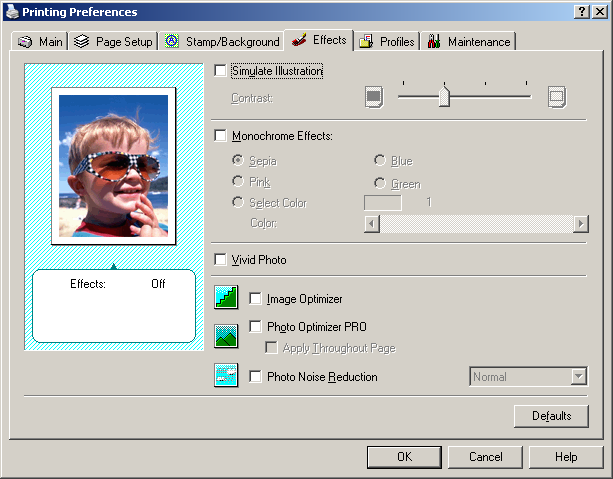This screenshot has width=613, height=479.
Task: Click the Photo Optimizer PRO landscape icon
Action: [x=226, y=335]
